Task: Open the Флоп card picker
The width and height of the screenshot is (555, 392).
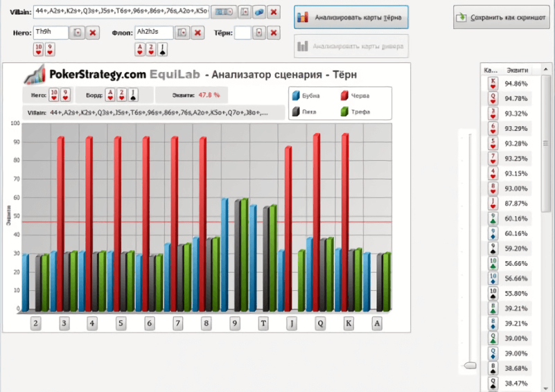Action: coord(182,33)
